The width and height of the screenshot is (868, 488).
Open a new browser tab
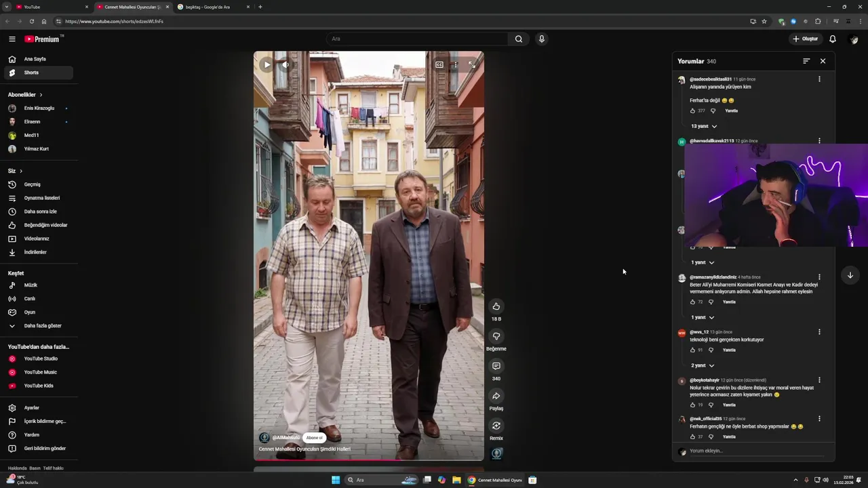[x=260, y=7]
